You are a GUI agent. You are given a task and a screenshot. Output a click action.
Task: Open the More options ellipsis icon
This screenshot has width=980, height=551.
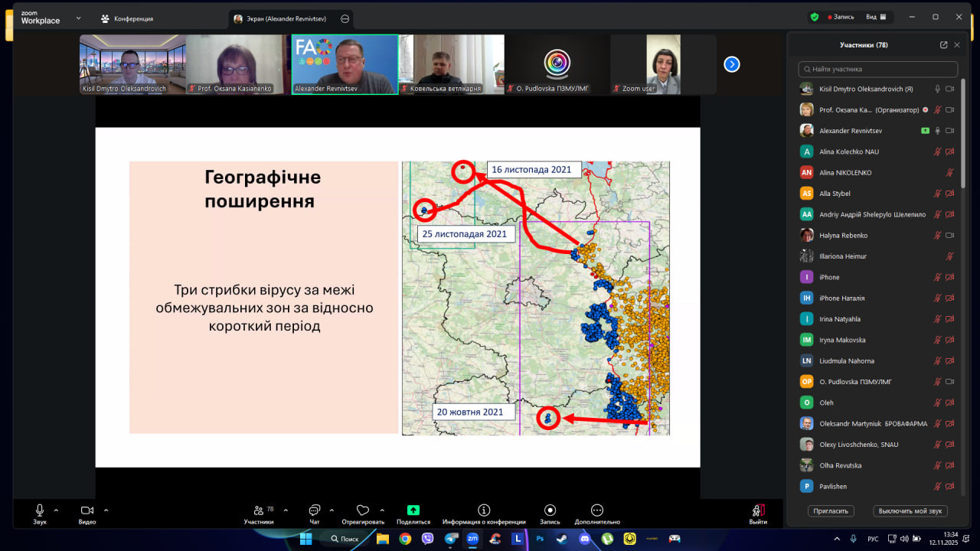(x=597, y=510)
